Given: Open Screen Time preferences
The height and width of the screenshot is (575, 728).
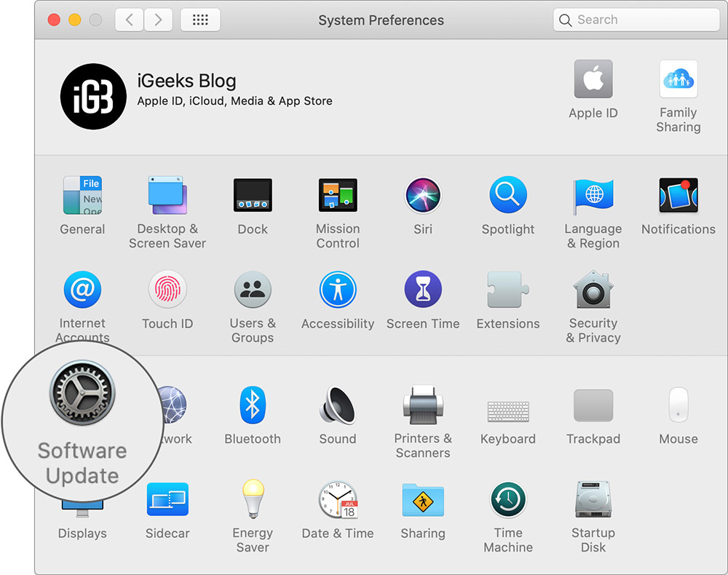Looking at the screenshot, I should tap(423, 289).
